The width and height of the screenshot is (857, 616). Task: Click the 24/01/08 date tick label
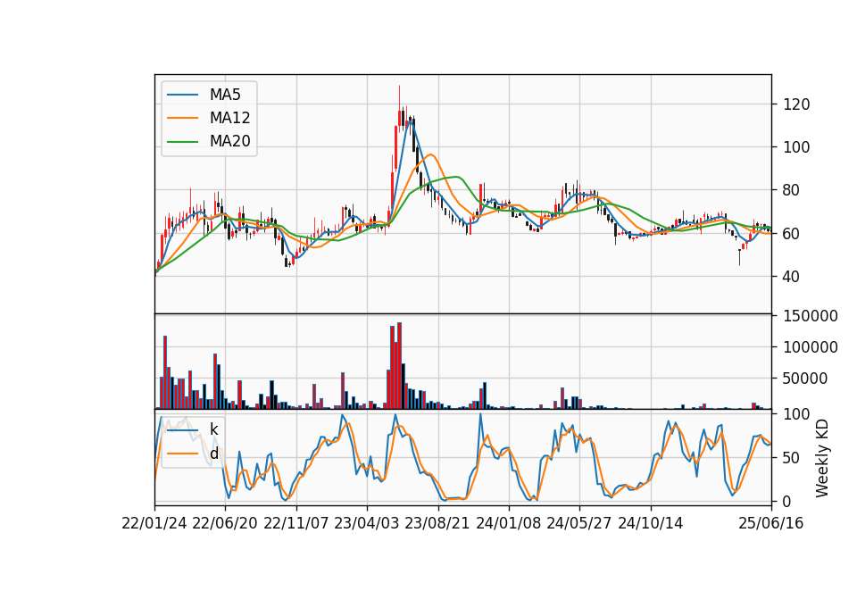tap(508, 523)
